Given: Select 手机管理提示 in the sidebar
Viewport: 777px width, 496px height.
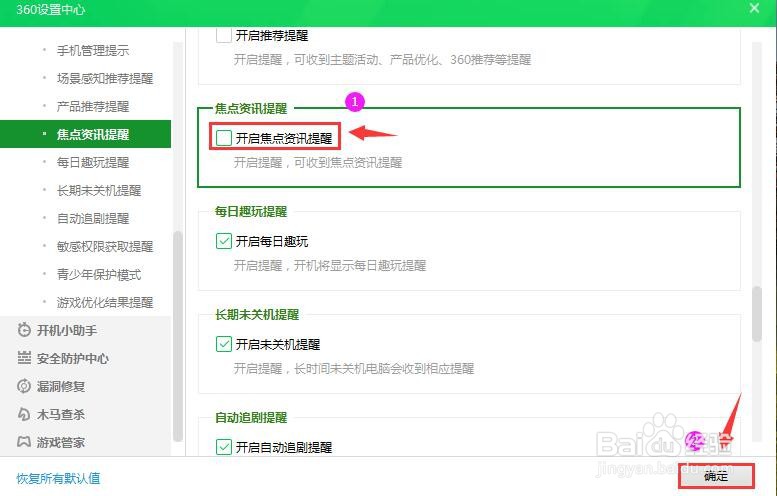Looking at the screenshot, I should pyautogui.click(x=93, y=51).
